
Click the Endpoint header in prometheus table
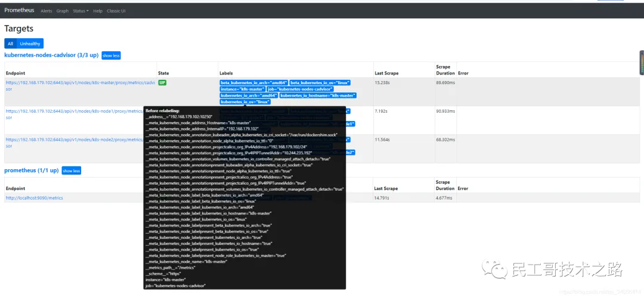(15, 188)
